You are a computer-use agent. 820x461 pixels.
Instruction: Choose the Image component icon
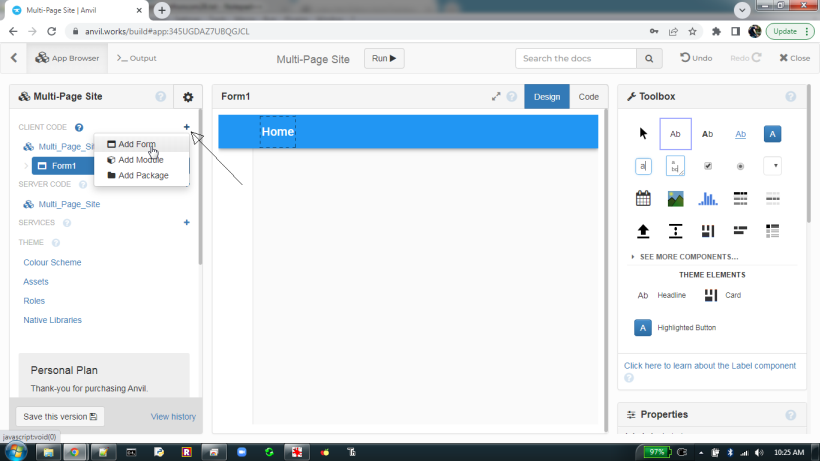[x=675, y=198]
